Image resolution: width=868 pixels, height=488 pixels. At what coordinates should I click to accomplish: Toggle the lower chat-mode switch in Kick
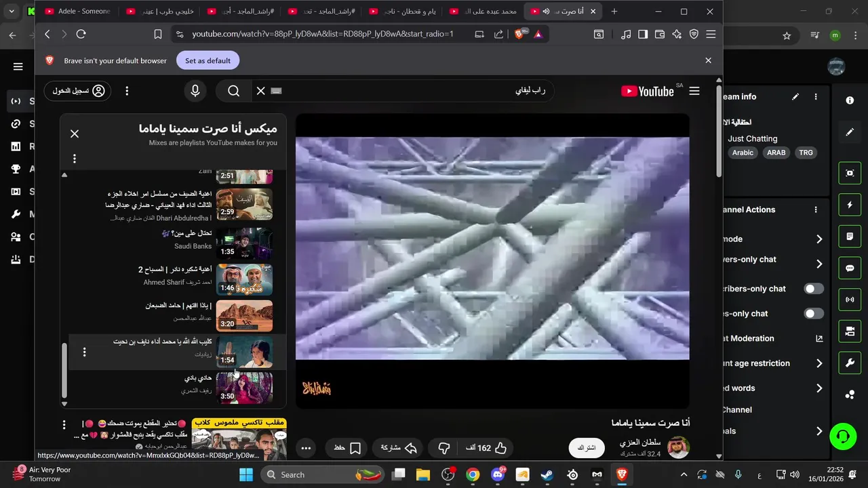click(x=814, y=314)
